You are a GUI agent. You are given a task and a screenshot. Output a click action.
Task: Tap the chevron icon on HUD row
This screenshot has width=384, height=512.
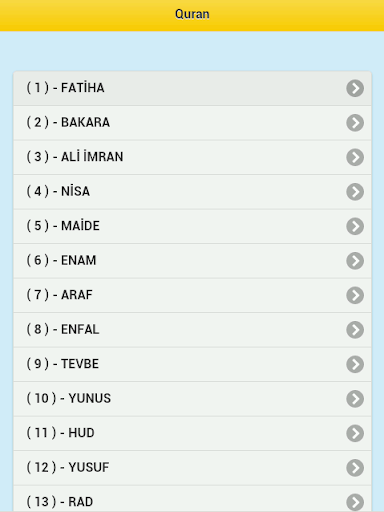click(x=355, y=433)
